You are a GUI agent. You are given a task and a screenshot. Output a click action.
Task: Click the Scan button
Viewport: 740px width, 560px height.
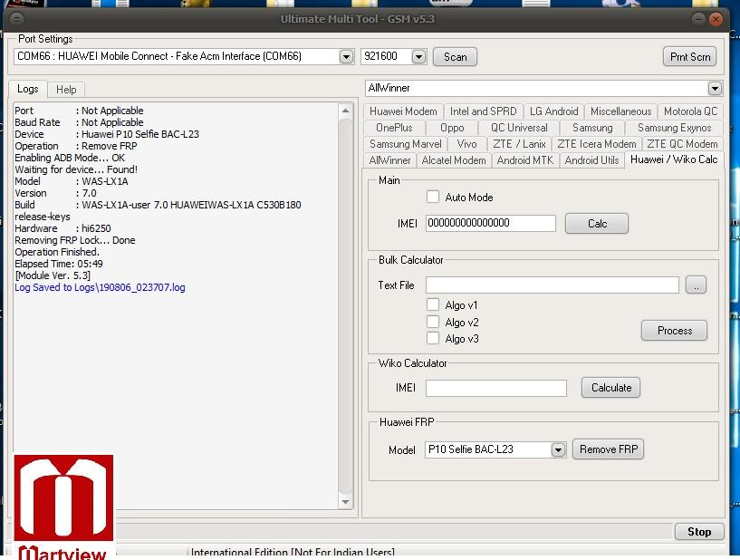pos(455,56)
